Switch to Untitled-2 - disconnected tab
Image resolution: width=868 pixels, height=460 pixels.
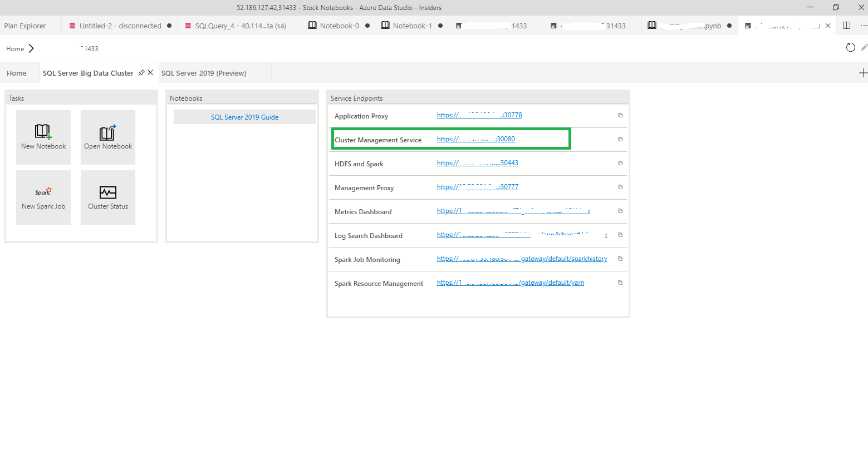point(120,26)
